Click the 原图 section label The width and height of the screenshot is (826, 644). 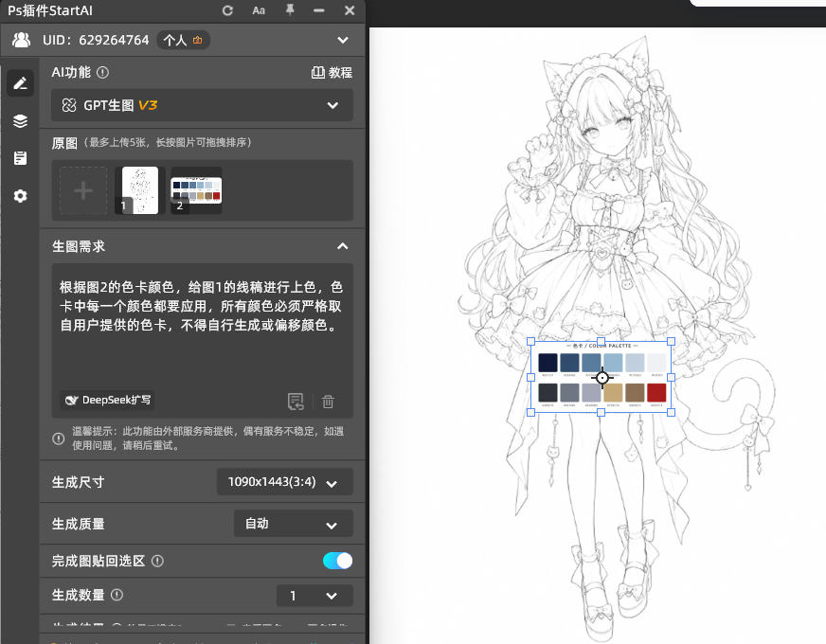(64, 143)
